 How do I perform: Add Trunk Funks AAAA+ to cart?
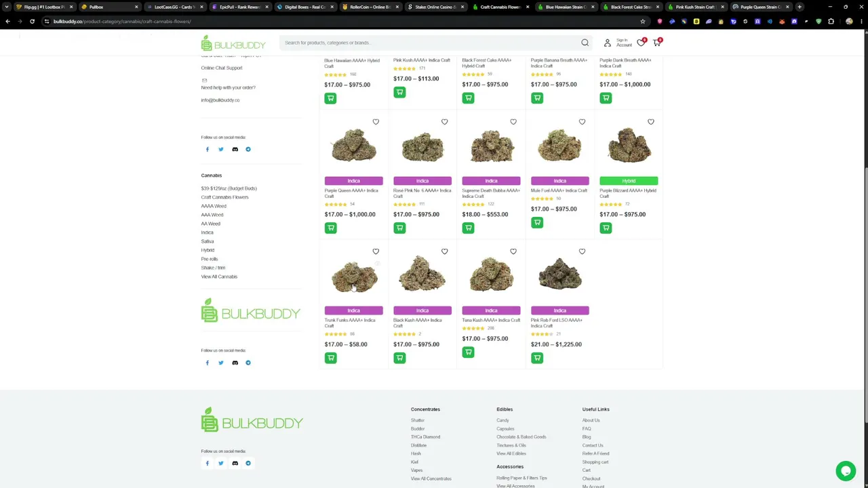[330, 358]
